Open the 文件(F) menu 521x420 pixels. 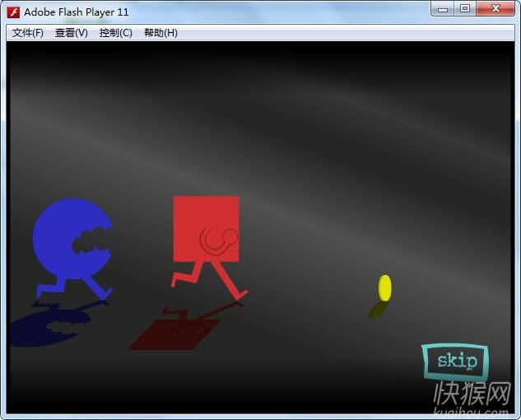[x=28, y=33]
